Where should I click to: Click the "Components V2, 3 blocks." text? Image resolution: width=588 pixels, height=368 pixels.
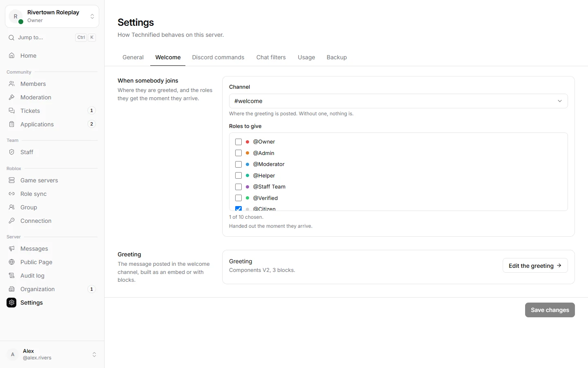(262, 270)
